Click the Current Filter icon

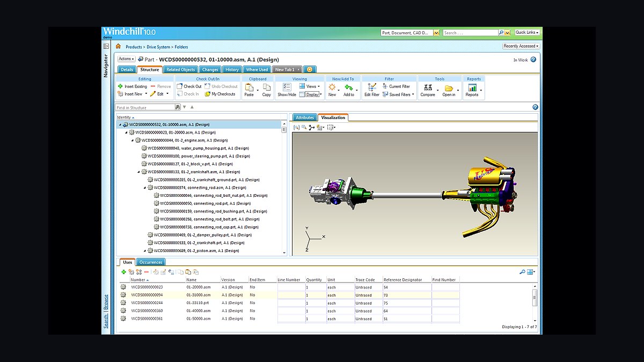pyautogui.click(x=385, y=86)
